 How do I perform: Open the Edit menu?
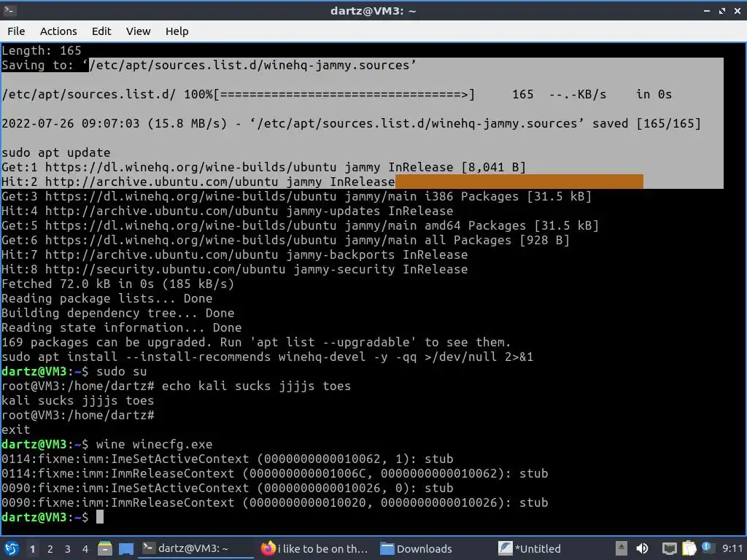pos(101,31)
